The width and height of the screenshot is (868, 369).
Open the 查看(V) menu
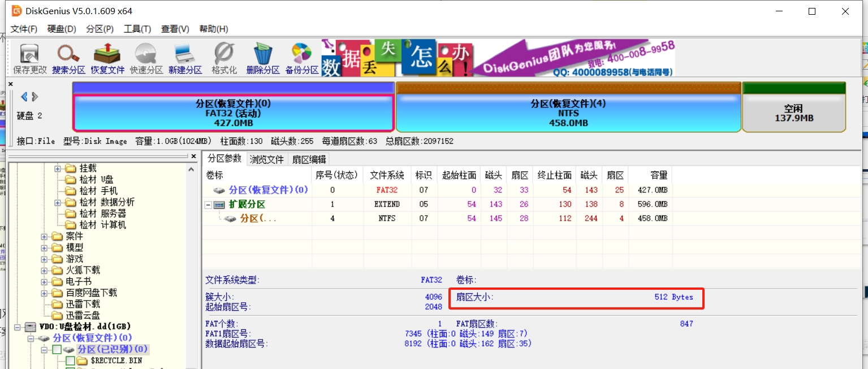point(175,29)
